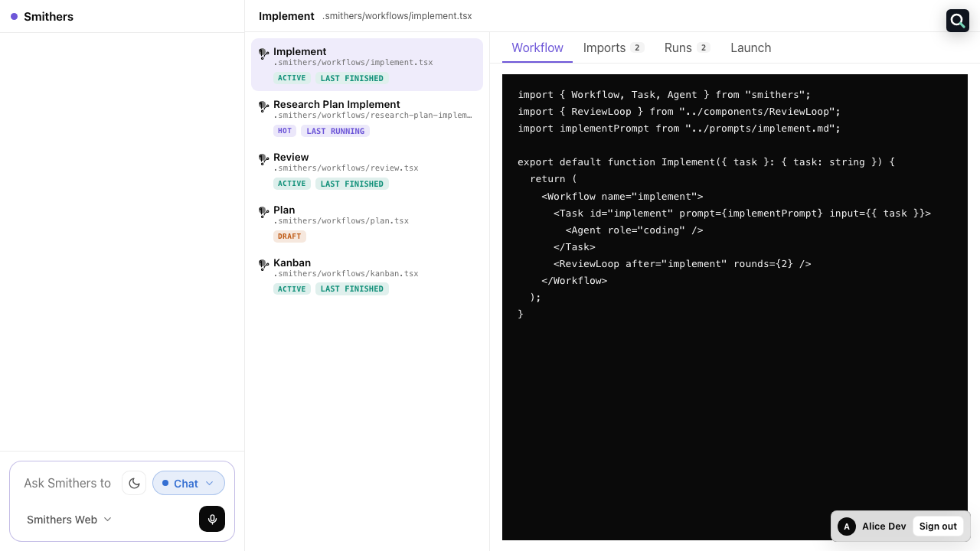Click the Smithers title in sidebar
The height and width of the screenshot is (551, 980).
pos(48,16)
